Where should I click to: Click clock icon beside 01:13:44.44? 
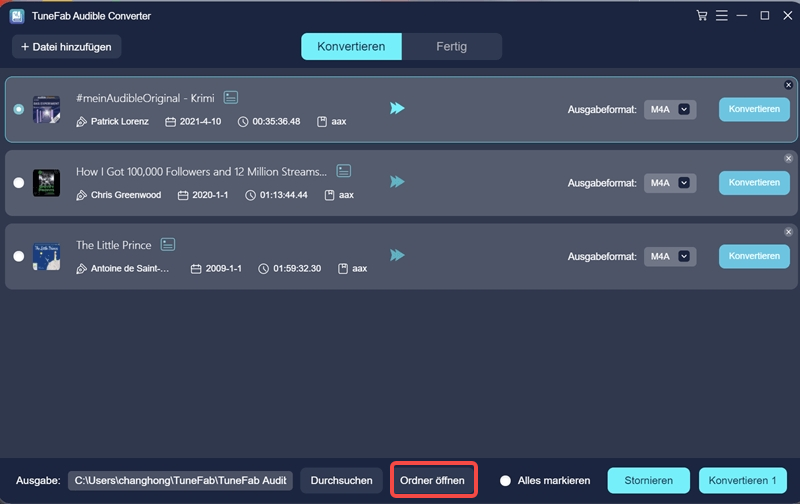click(x=251, y=195)
